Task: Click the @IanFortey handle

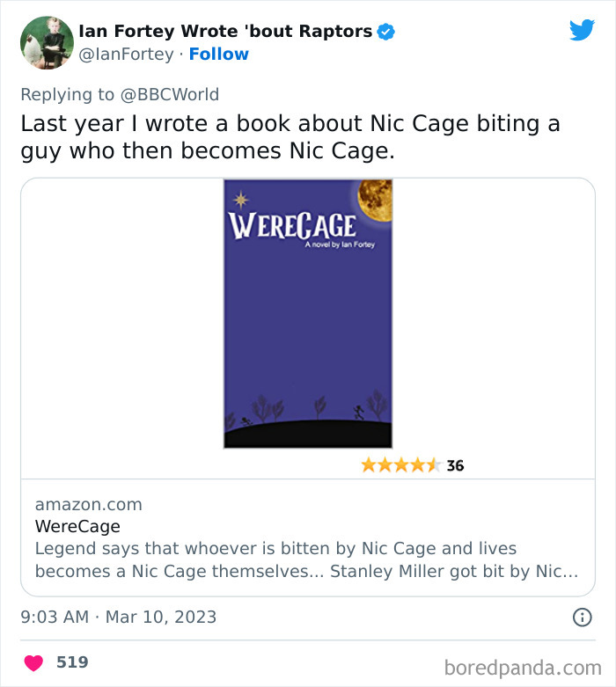Action: 127,55
